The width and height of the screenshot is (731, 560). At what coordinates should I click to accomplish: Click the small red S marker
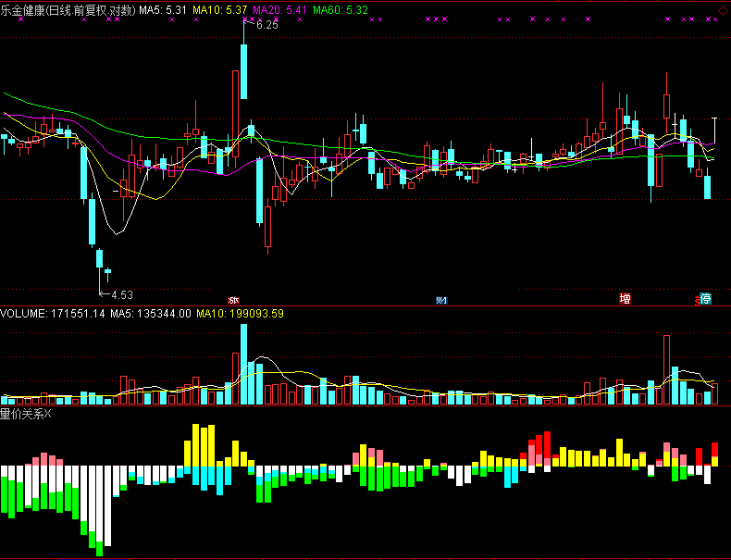point(698,301)
